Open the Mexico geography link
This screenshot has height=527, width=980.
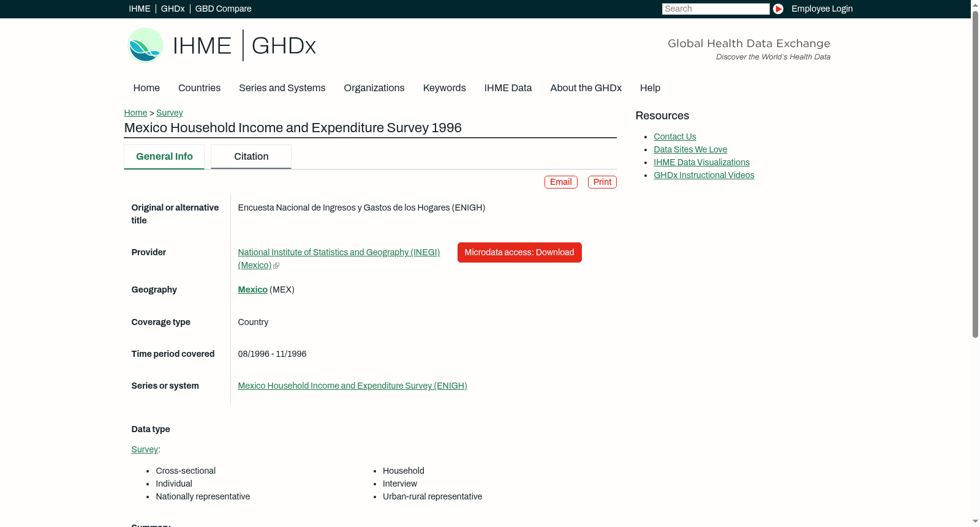253,290
